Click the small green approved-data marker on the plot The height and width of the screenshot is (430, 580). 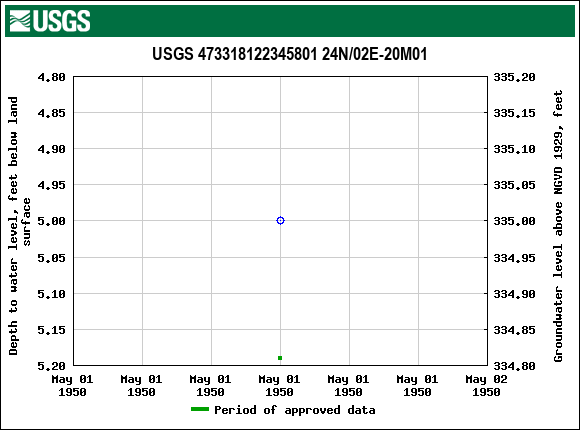point(280,358)
